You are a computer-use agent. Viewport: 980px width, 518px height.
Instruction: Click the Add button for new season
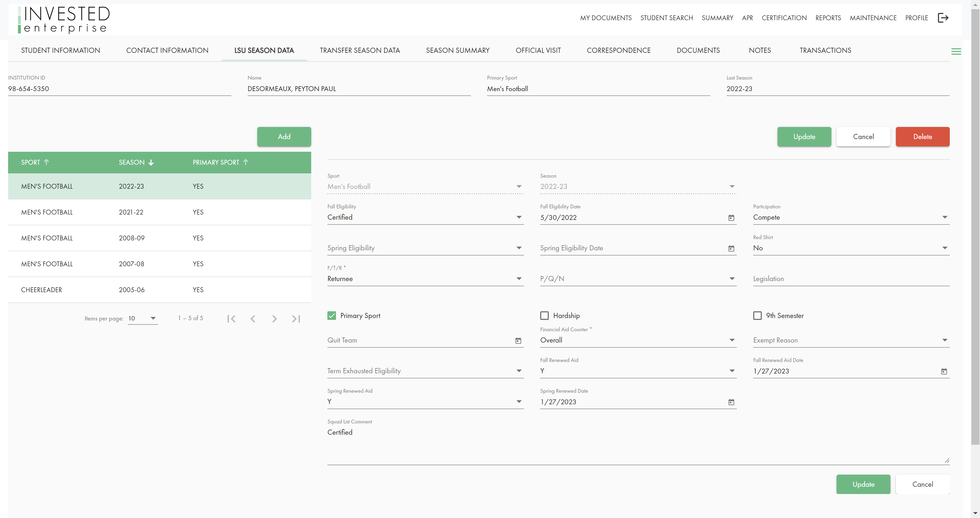pyautogui.click(x=284, y=136)
